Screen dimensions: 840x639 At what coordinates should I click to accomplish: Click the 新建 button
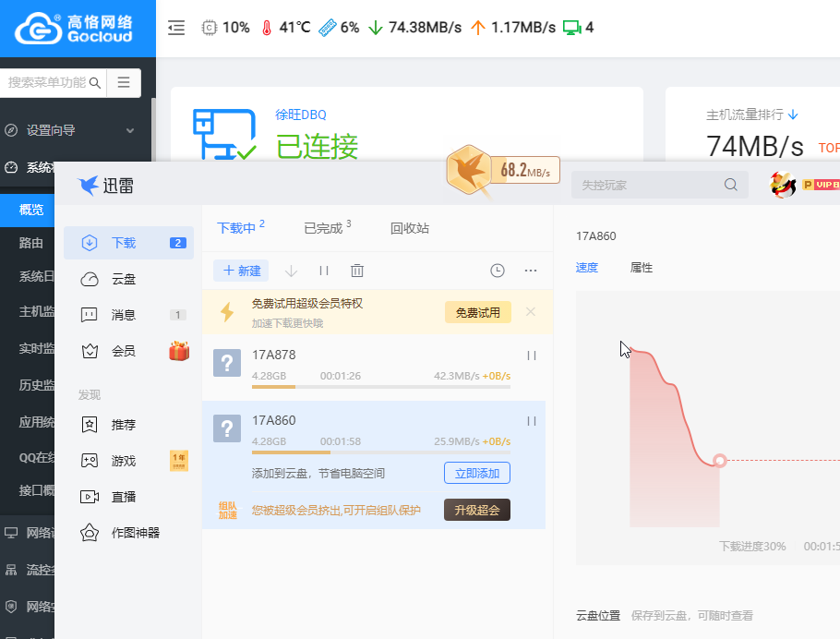(241, 271)
